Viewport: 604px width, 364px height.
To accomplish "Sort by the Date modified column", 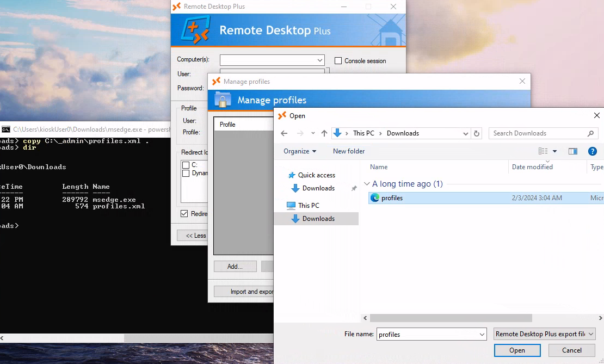I will pos(532,167).
